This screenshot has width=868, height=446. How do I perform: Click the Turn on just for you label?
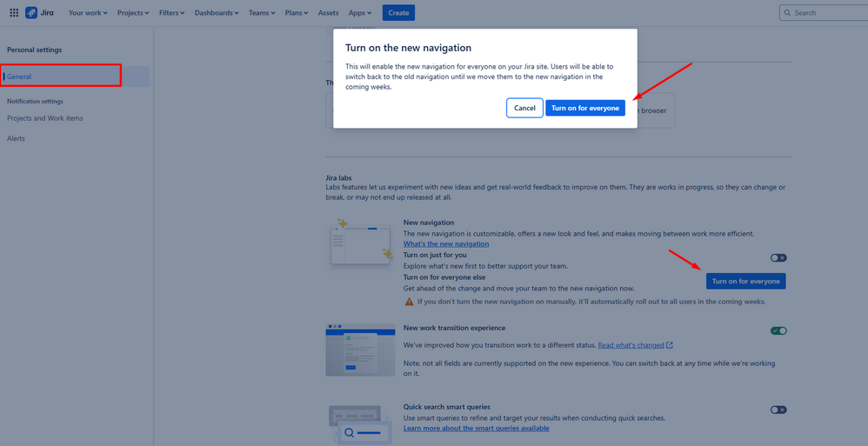tap(435, 255)
